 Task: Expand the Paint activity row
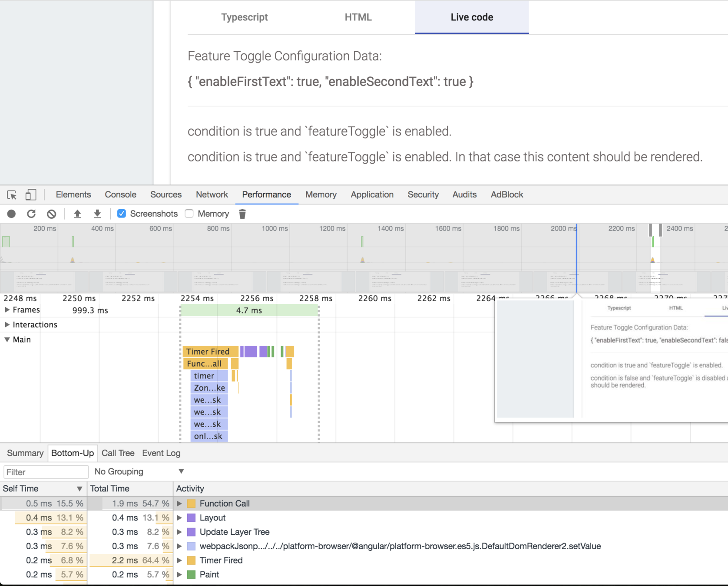(x=179, y=575)
